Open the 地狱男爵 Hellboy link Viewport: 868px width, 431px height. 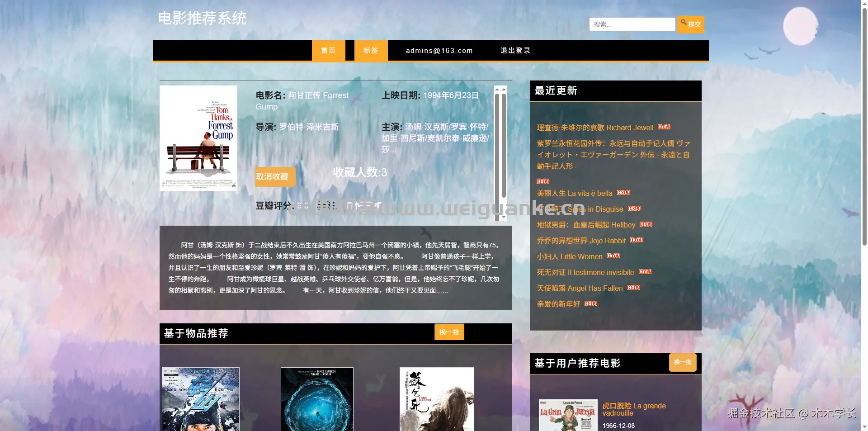(586, 225)
